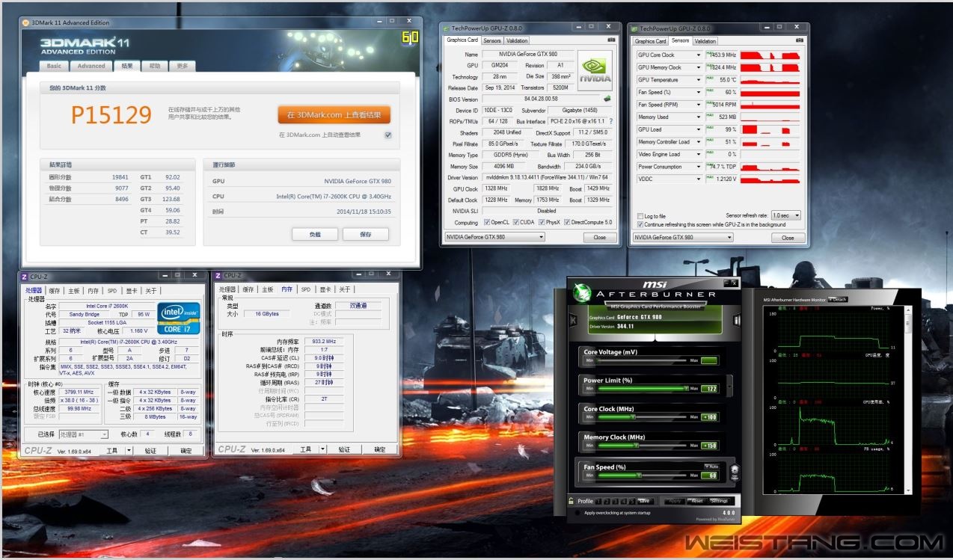Click the Detach button on the Hardware Monitor
Viewport: 953px width, 560px height.
click(x=837, y=300)
